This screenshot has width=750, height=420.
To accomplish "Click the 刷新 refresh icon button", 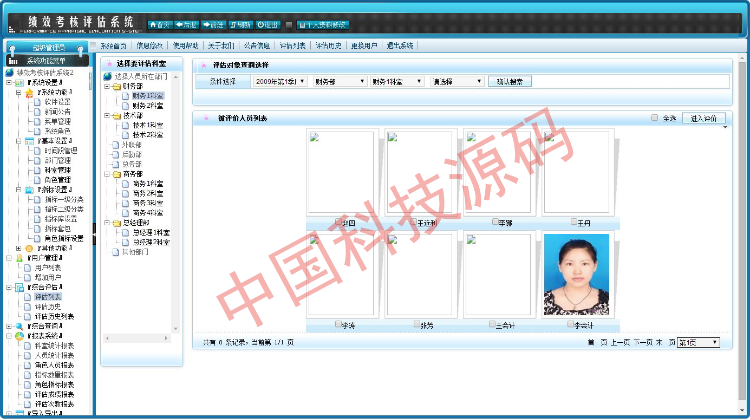I will pyautogui.click(x=240, y=24).
